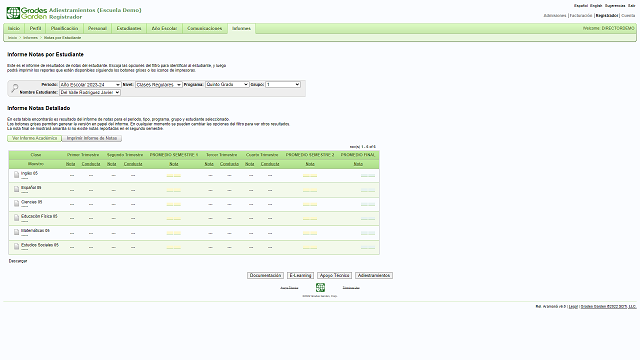Open document icon for Ciencias 05 row
The width and height of the screenshot is (640, 360).
pos(16,203)
